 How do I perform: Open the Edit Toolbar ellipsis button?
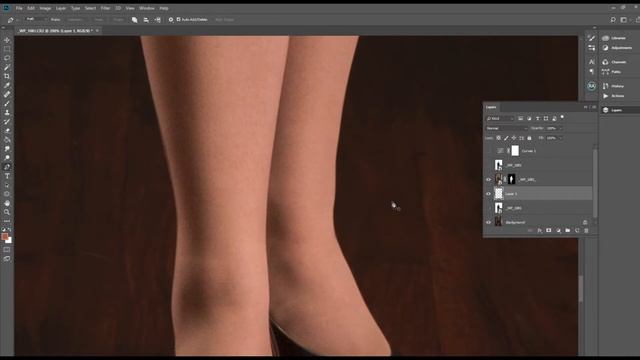tap(7, 221)
